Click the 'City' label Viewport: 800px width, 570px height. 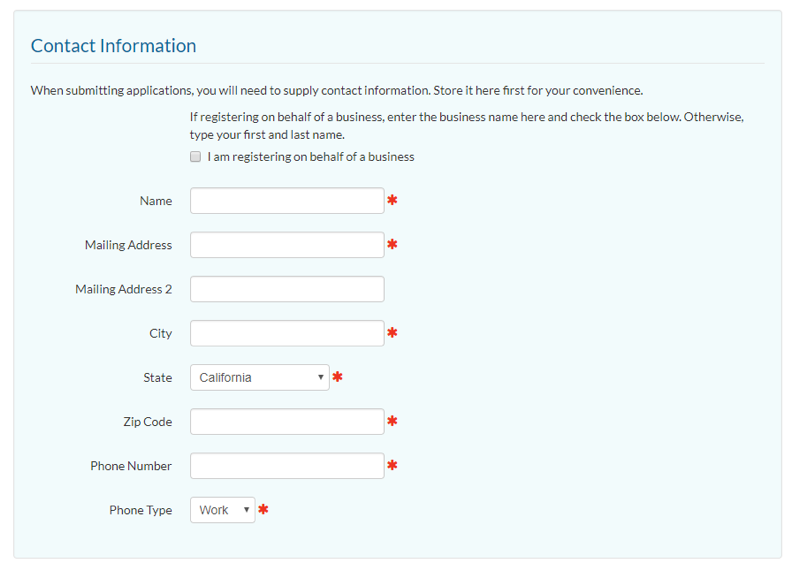tap(161, 334)
